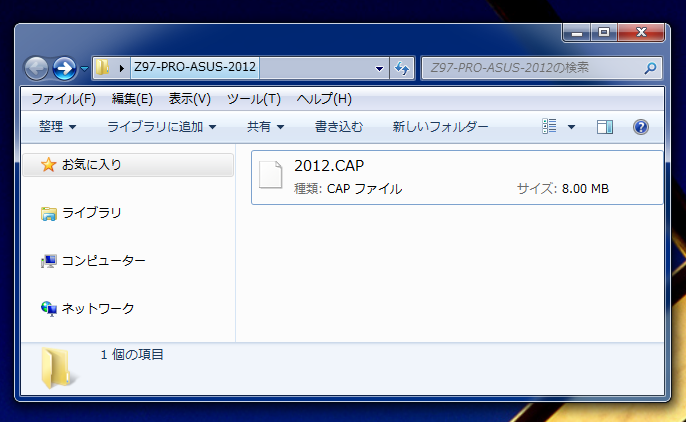Image resolution: width=686 pixels, height=422 pixels.
Task: Click the folder icon in the address bar
Action: coord(102,67)
